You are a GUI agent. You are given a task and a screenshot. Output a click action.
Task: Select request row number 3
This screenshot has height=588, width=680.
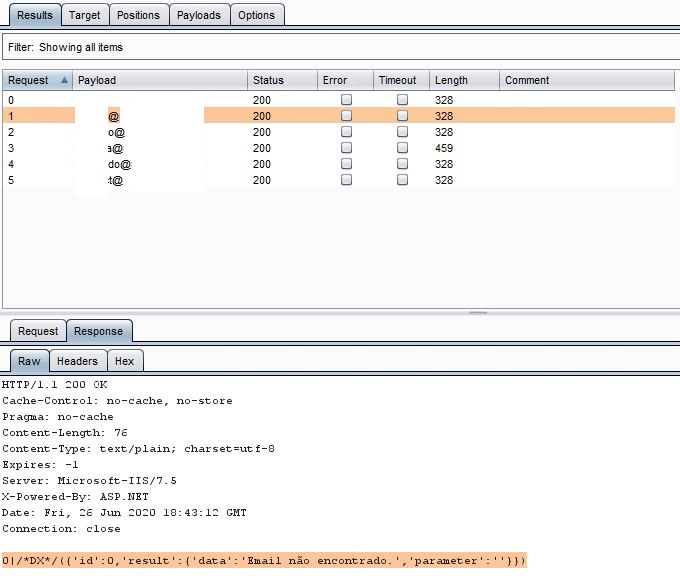click(339, 148)
